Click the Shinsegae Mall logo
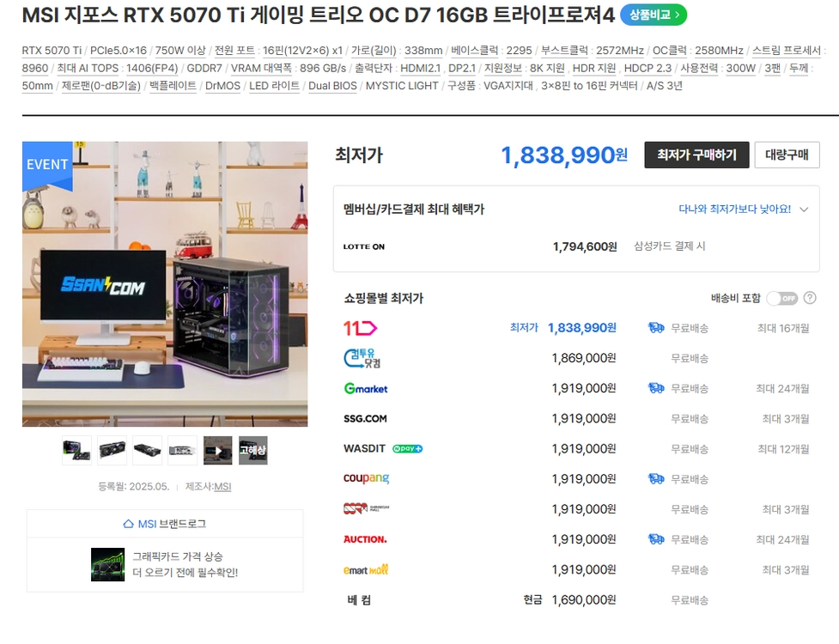 [366, 508]
